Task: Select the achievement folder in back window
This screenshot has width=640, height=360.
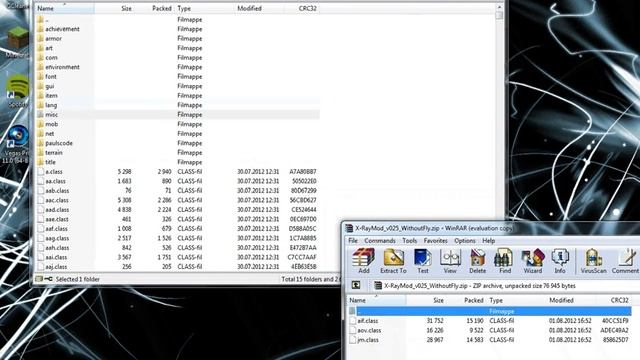Action: [178, 29]
